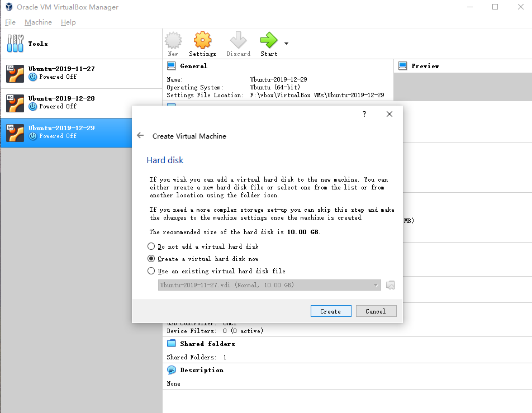The image size is (532, 413).
Task: Start the machine with the green arrow
Action: click(x=269, y=44)
